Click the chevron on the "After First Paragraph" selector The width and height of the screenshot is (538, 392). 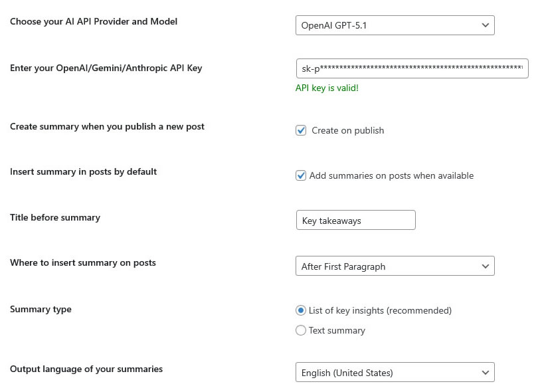(x=486, y=266)
